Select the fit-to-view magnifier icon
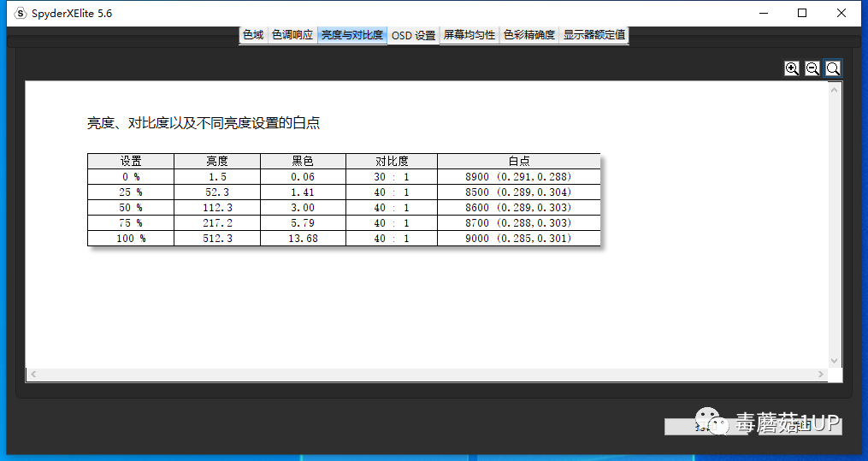 pyautogui.click(x=833, y=68)
